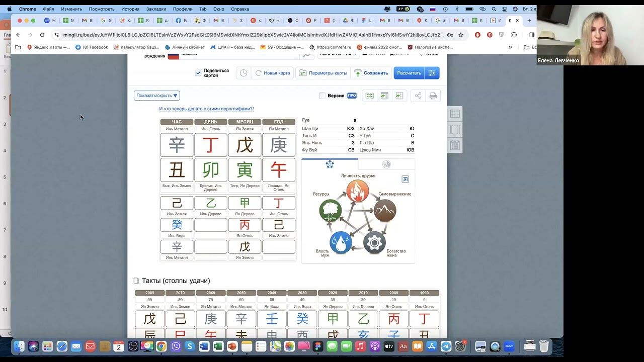Click the middle green chart view icon
The image size is (644, 362).
coord(384,96)
